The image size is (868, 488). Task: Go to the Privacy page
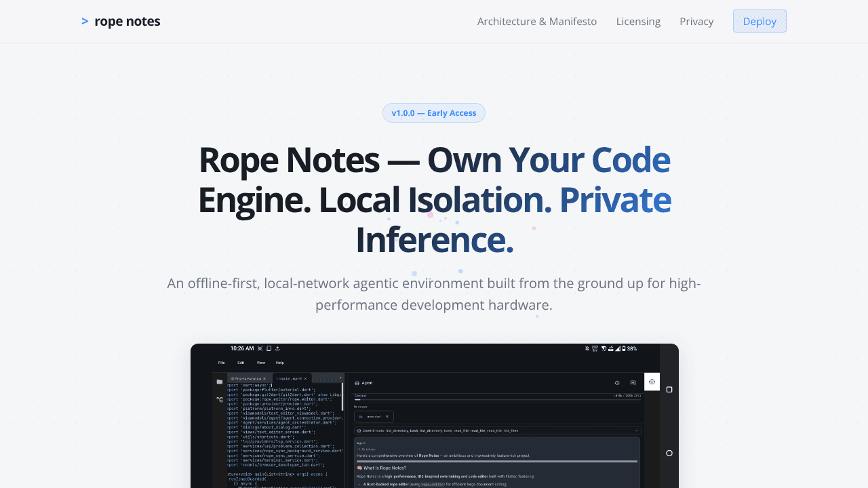point(696,21)
